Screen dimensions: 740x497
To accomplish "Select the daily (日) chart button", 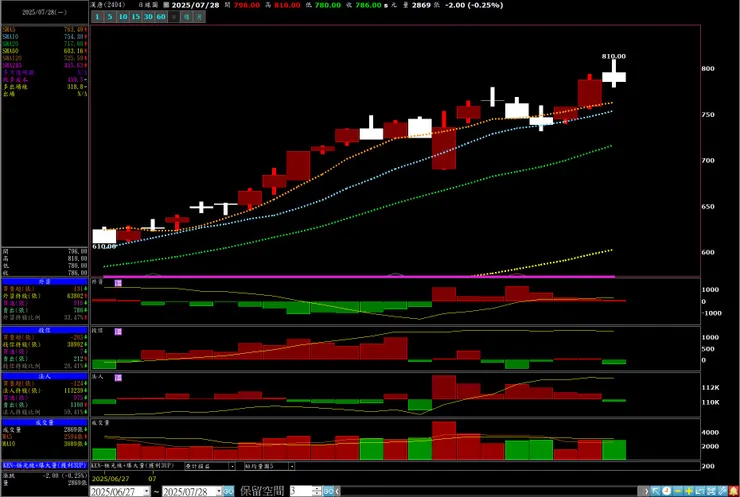I will (x=174, y=17).
